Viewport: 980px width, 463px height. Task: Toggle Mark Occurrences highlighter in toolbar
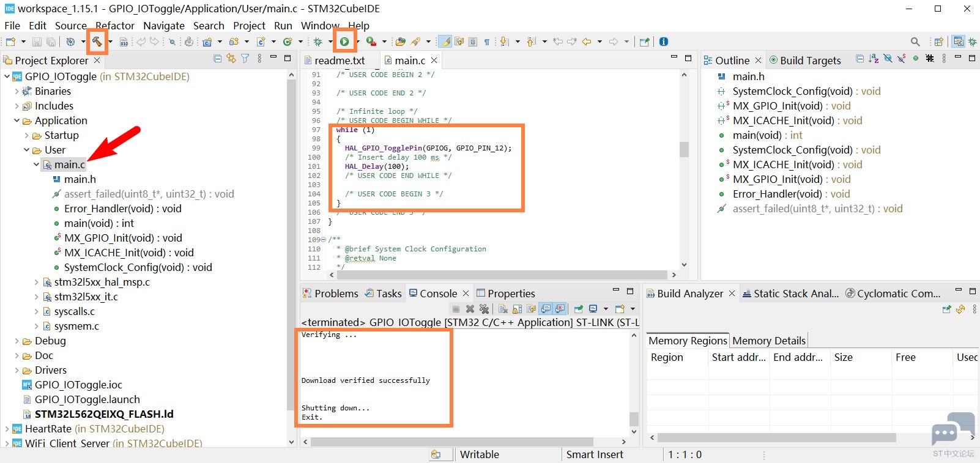[x=446, y=42]
